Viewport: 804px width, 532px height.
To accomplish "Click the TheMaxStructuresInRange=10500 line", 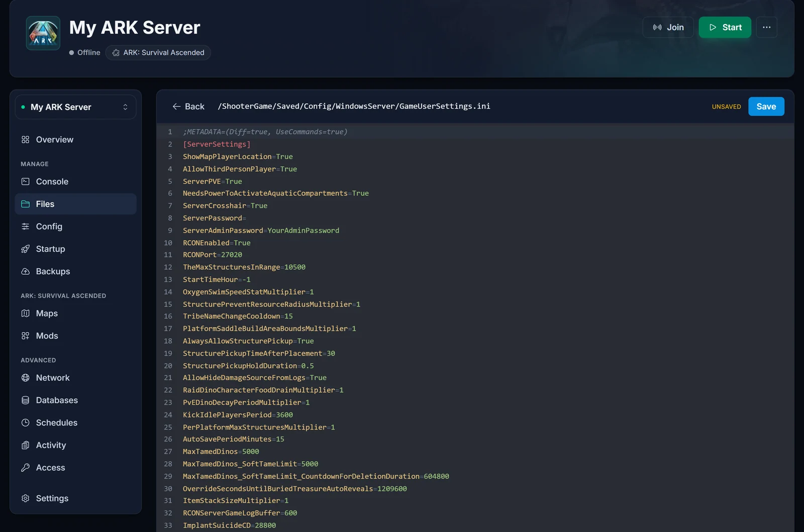I will pos(244,267).
